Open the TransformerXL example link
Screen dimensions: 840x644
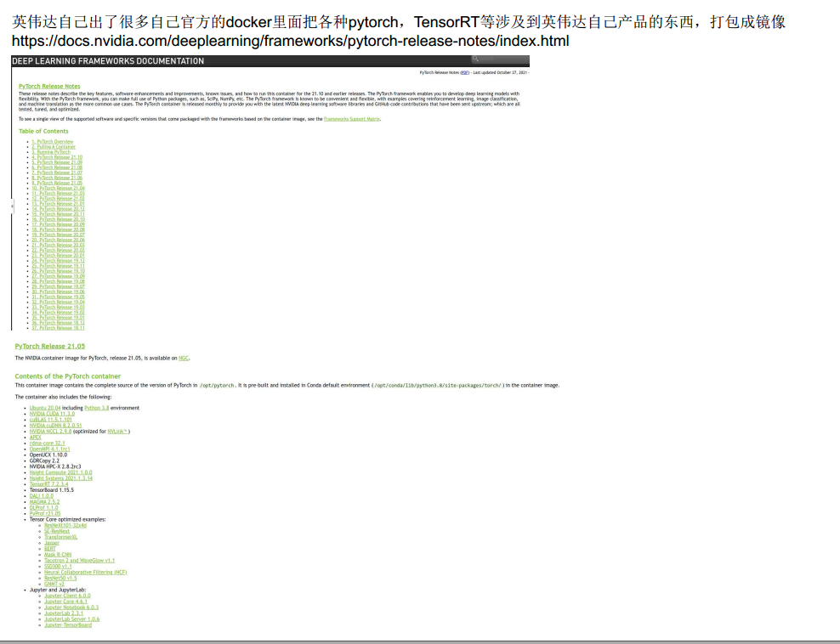click(x=60, y=538)
